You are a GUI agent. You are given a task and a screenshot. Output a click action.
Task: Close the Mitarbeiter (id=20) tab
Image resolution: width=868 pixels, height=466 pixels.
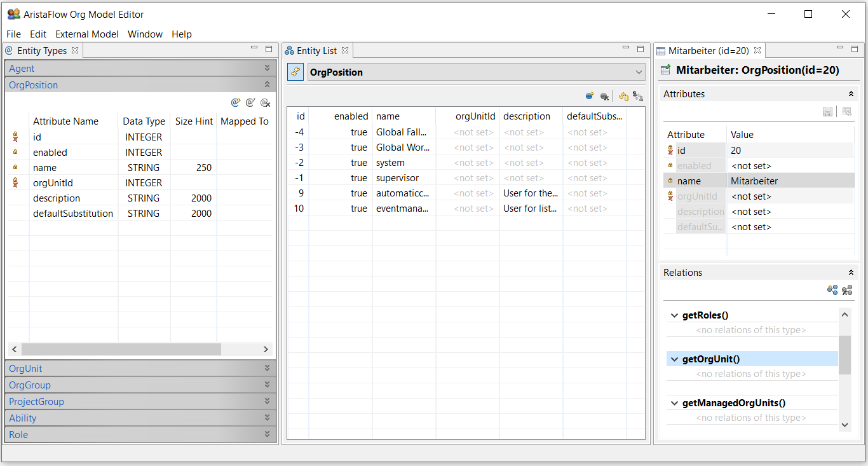[757, 50]
